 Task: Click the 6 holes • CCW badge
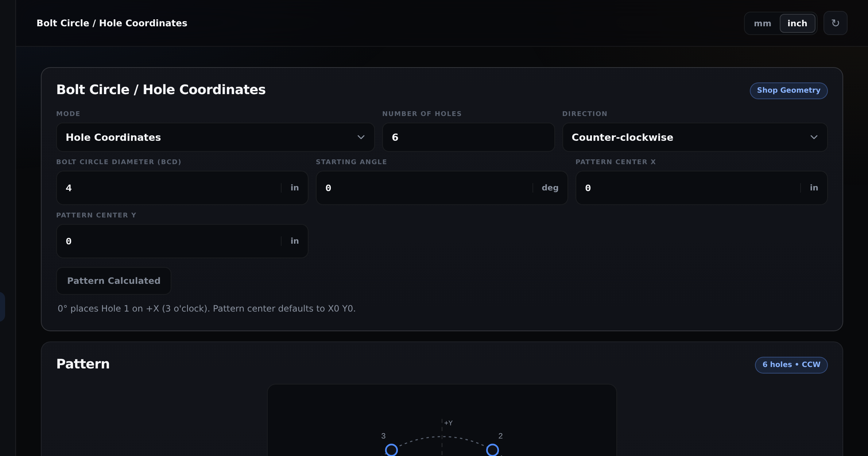coord(791,365)
